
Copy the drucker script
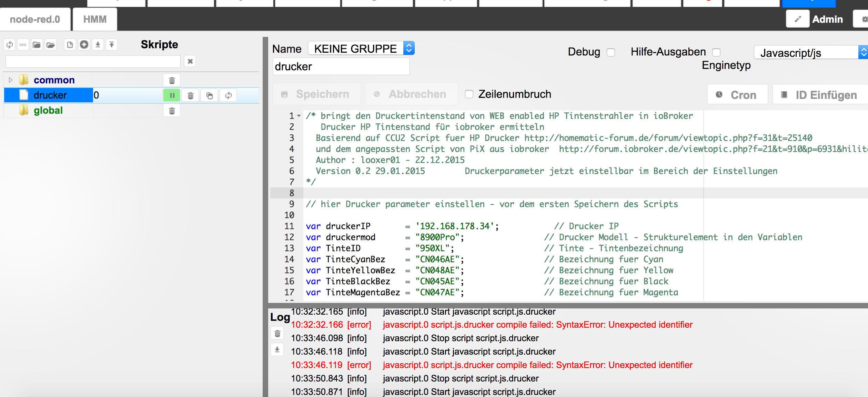tap(210, 95)
